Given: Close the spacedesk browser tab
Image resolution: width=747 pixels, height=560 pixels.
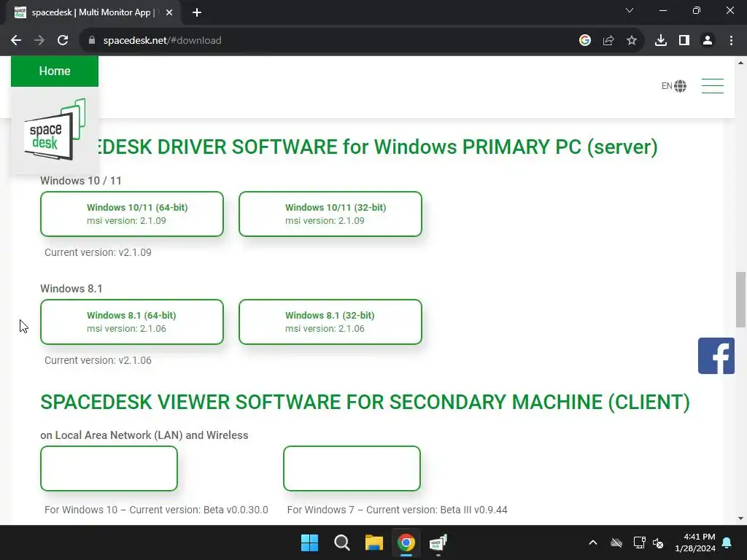Looking at the screenshot, I should coord(169,12).
